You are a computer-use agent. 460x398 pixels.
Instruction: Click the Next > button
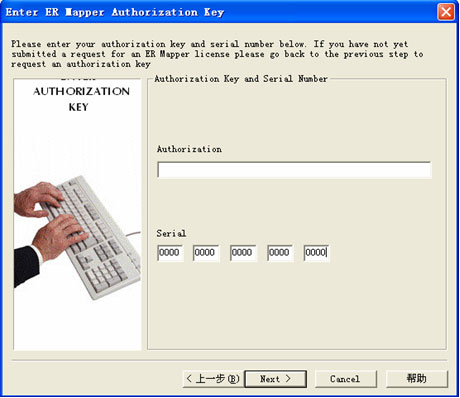pyautogui.click(x=275, y=379)
